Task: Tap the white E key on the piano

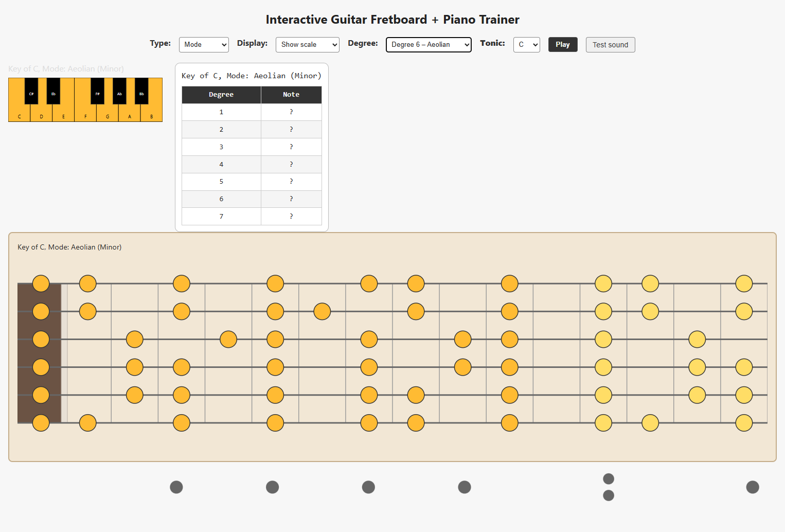Action: (x=64, y=114)
